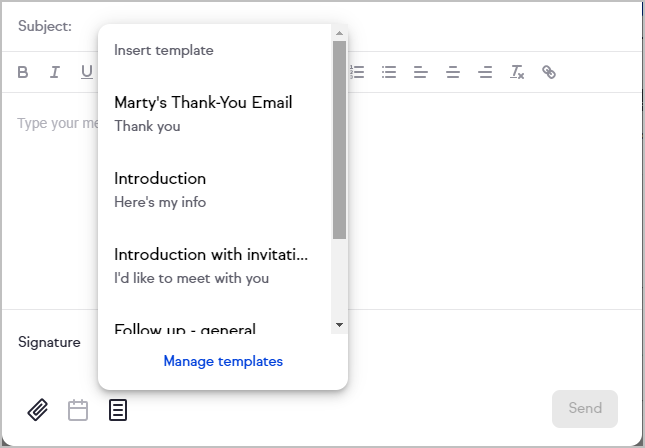Attach a file with the paperclip icon
This screenshot has width=645, height=448.
click(38, 410)
